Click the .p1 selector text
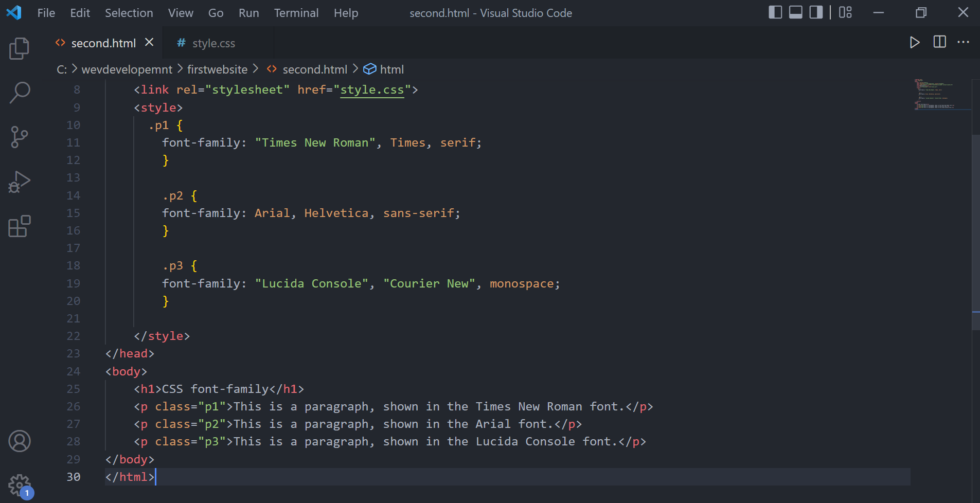The width and height of the screenshot is (980, 503). (158, 125)
